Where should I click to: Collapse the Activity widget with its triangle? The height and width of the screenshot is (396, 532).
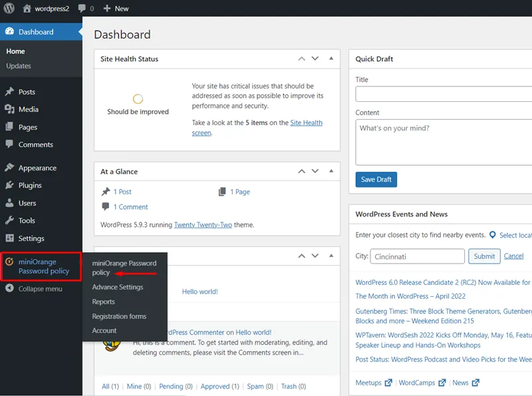(x=331, y=255)
